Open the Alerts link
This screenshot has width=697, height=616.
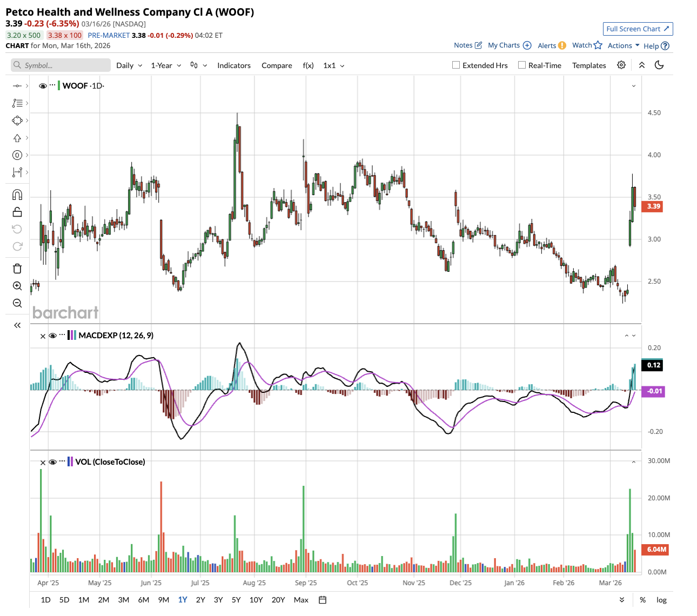pos(547,45)
